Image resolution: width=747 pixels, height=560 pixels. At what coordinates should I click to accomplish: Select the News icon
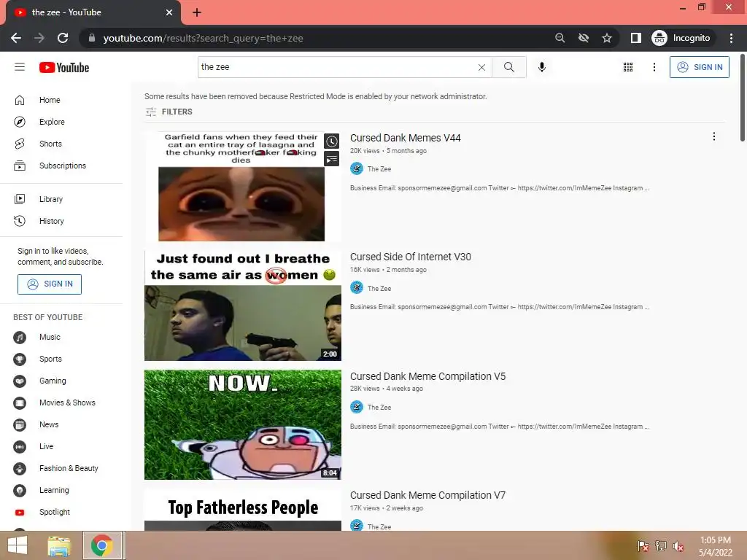(20, 425)
